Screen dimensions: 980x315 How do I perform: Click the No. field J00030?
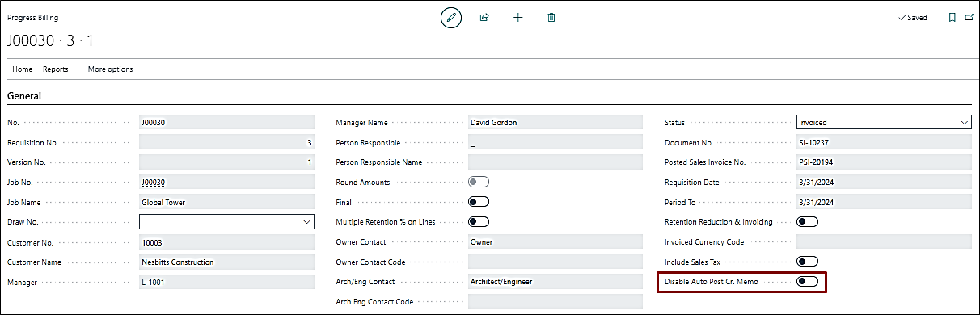tap(226, 122)
